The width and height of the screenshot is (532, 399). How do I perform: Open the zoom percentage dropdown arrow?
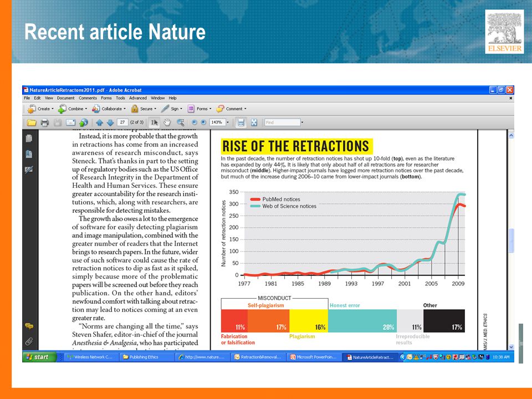[x=228, y=122]
